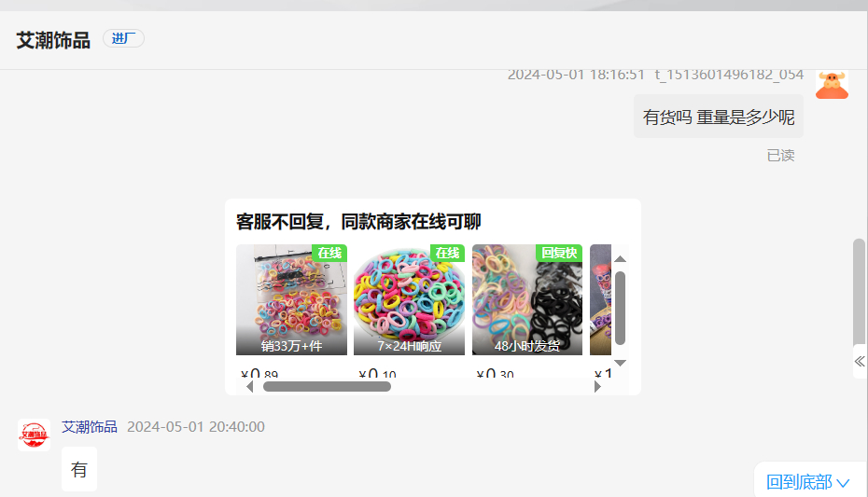Open product thumbnail labeled 48小时发货
This screenshot has width=868, height=497.
click(x=527, y=299)
